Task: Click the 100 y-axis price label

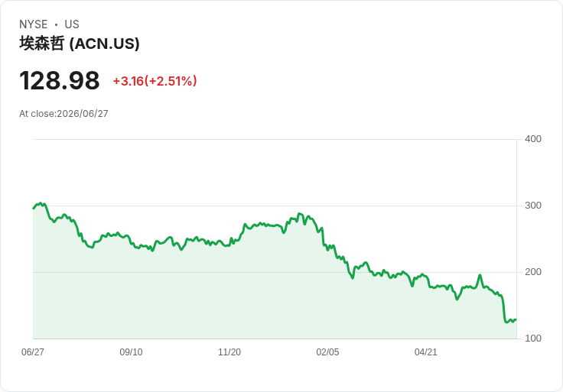Action: (x=533, y=339)
